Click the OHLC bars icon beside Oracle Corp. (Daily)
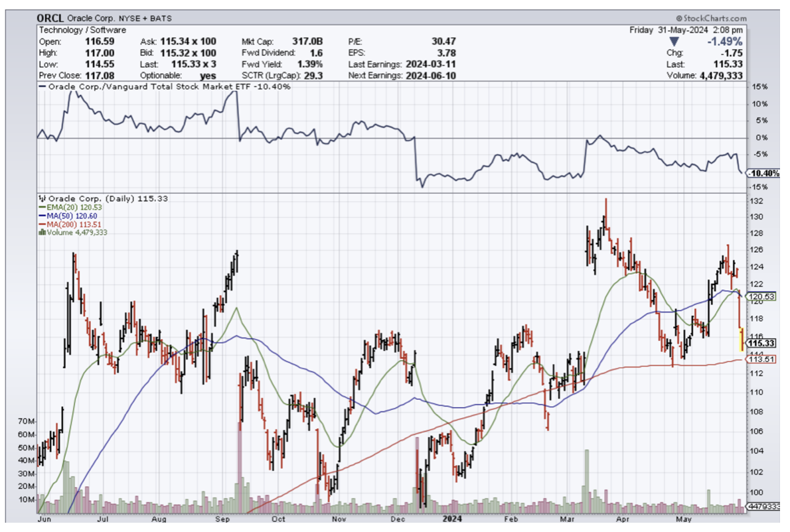This screenshot has height=532, width=790. [43, 198]
